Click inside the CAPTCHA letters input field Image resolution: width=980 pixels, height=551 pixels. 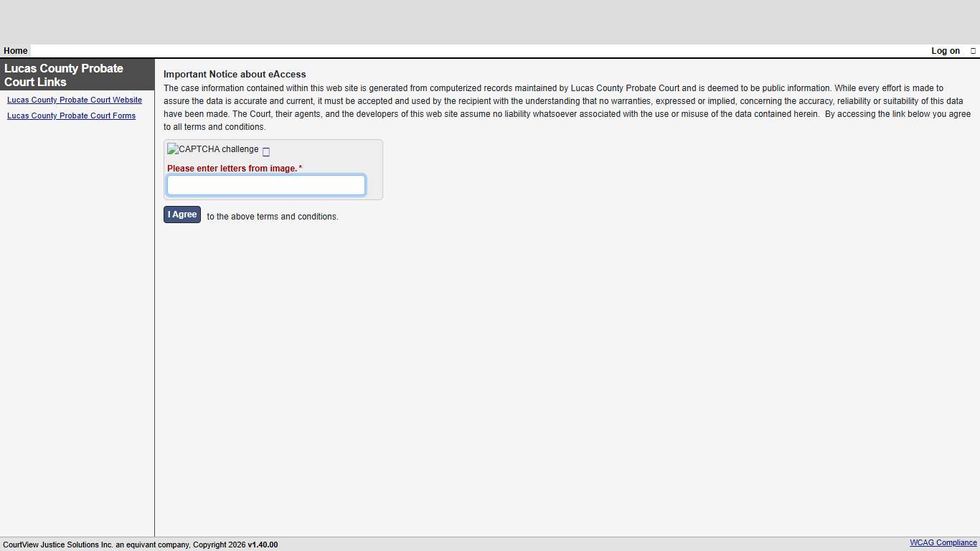click(x=265, y=184)
